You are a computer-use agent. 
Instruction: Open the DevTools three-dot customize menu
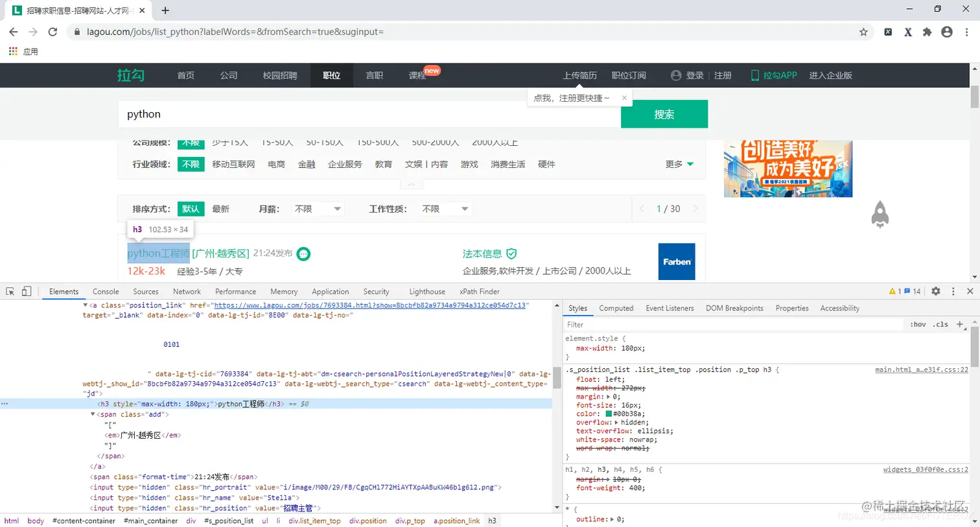coord(953,292)
